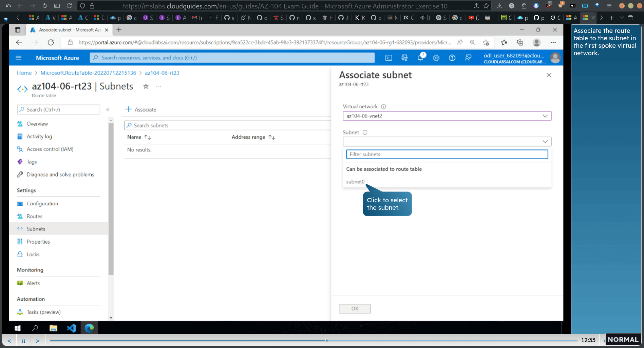
Task: Click the guide progress slider handle
Action: (327, 340)
